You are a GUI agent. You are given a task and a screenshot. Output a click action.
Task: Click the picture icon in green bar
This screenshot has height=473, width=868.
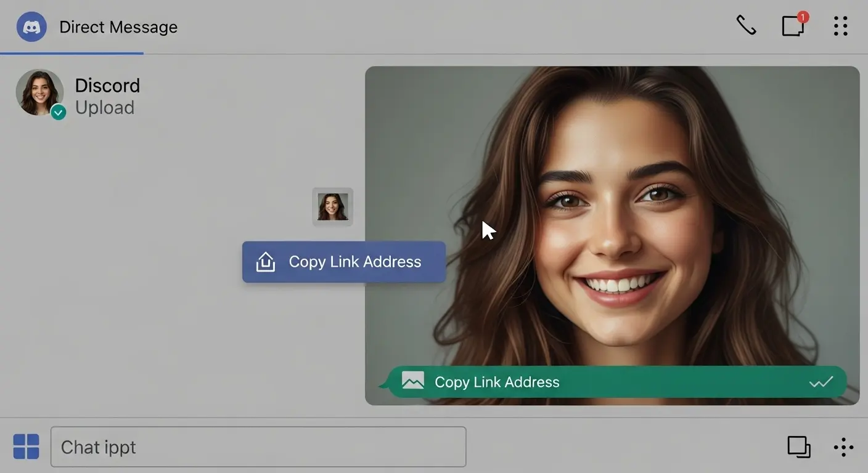(413, 381)
